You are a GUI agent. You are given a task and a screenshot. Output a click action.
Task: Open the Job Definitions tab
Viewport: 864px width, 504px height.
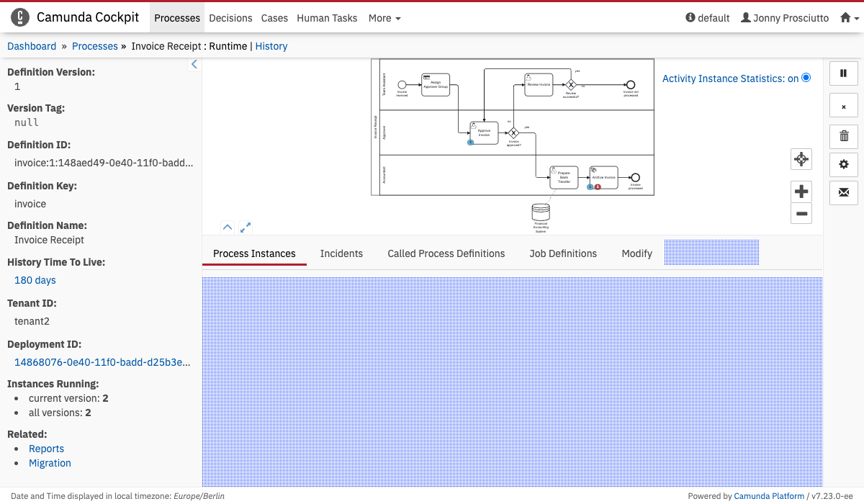click(x=563, y=253)
